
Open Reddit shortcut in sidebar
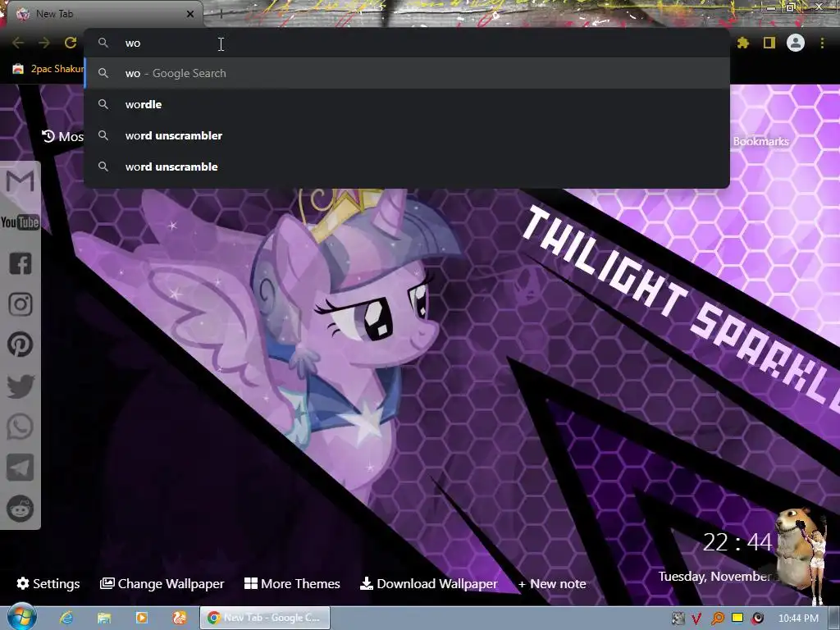21,509
